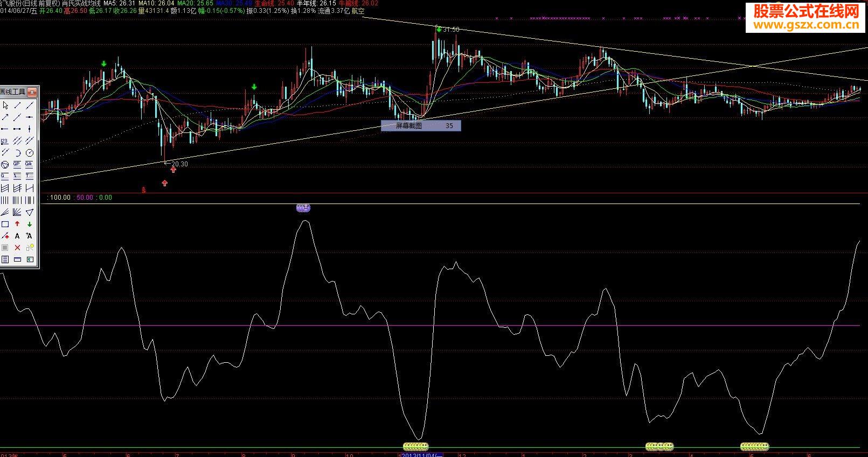The width and height of the screenshot is (868, 457).
Task: Click the 20.30 low price label
Action: [x=179, y=164]
